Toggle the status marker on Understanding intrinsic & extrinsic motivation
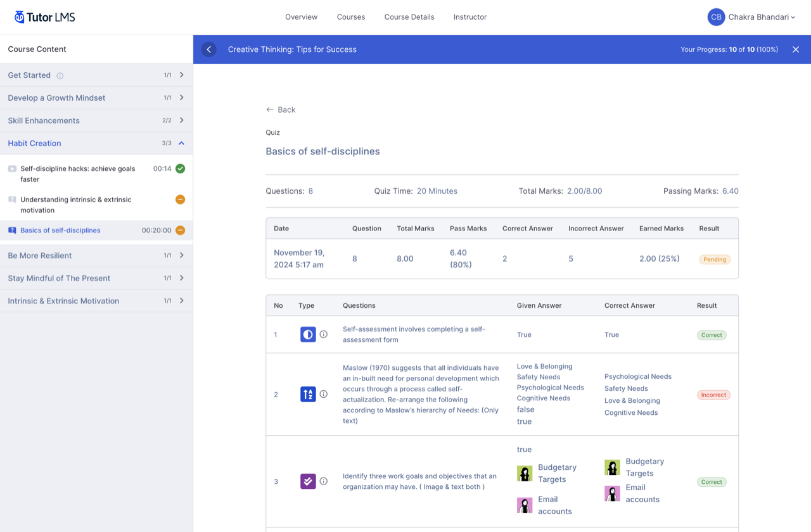 [179, 199]
